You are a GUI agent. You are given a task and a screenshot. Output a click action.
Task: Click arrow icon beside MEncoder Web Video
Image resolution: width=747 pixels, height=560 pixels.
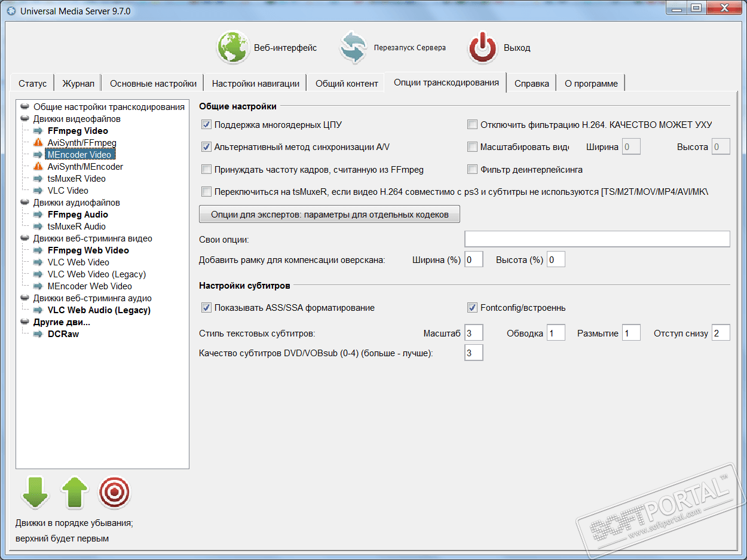38,286
